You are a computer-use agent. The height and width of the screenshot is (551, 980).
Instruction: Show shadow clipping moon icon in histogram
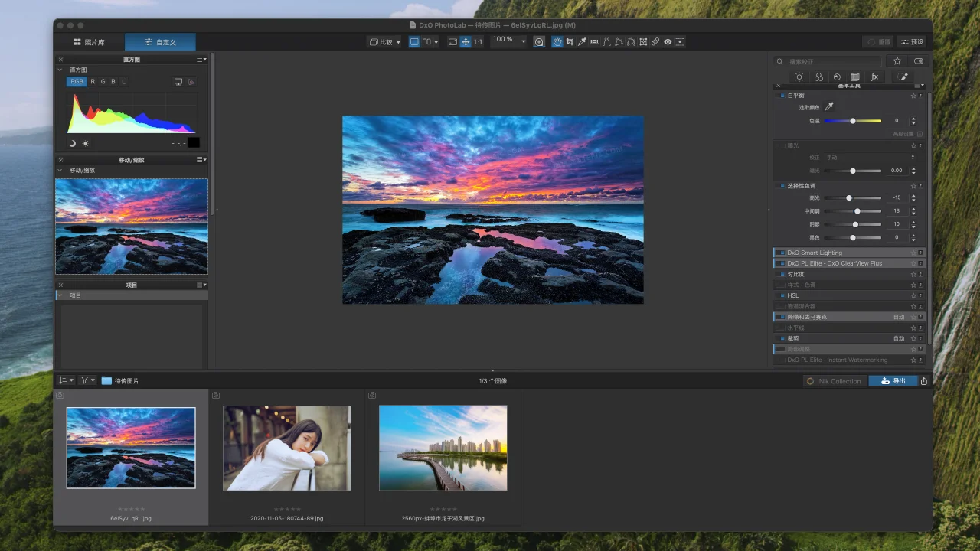[73, 143]
